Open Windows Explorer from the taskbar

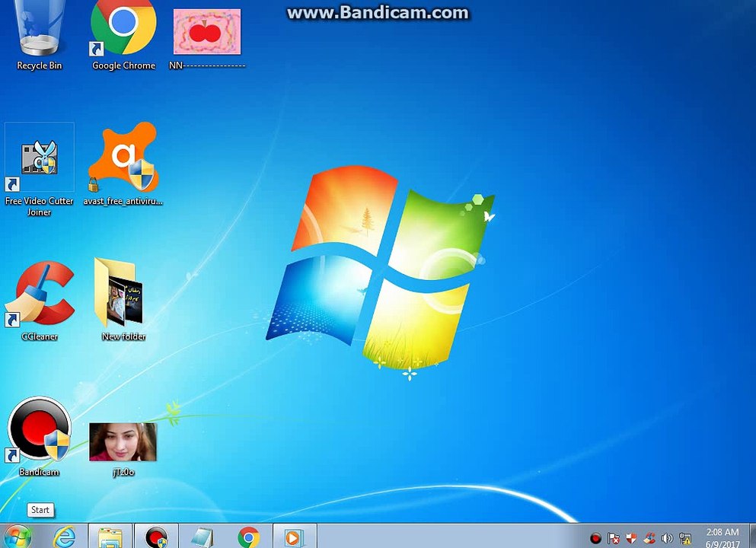(110, 537)
